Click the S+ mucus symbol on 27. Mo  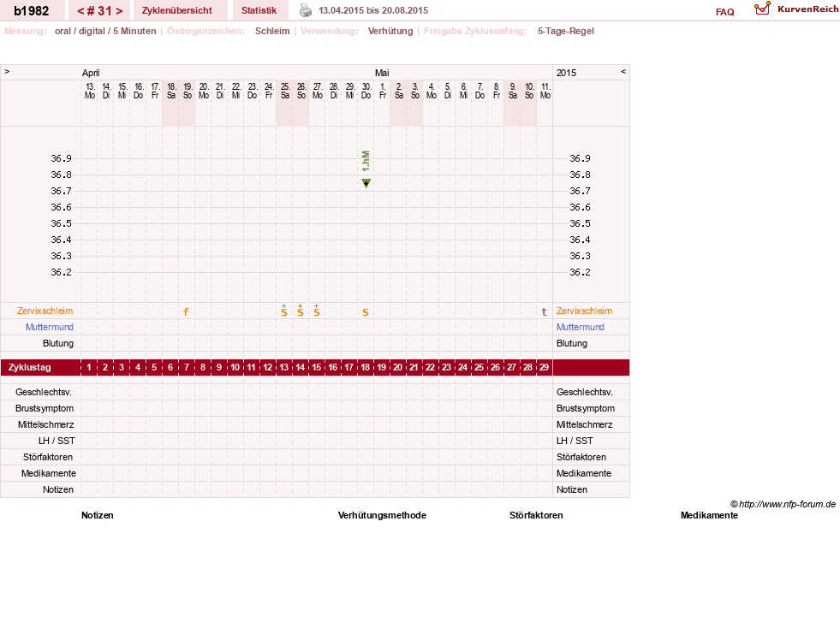317,310
